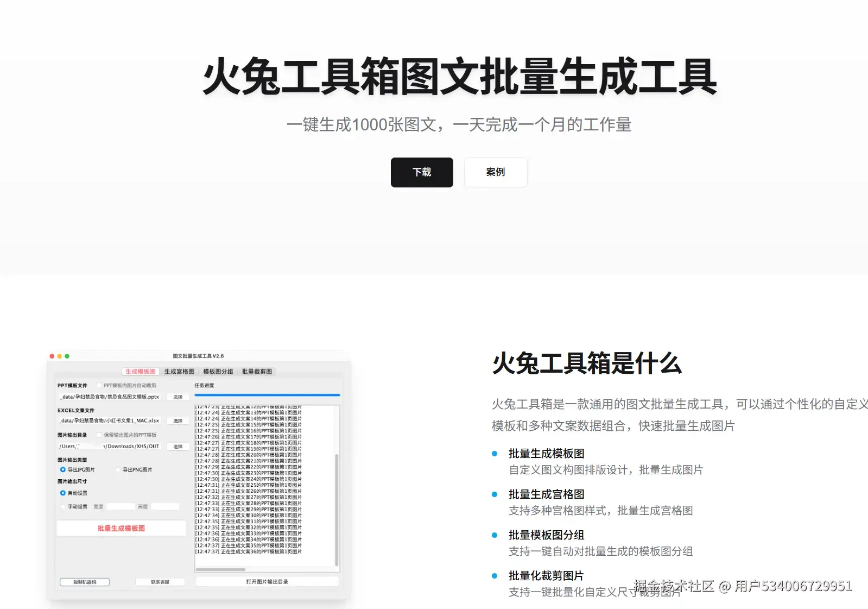Click 选择 button beside the output directory path
The height and width of the screenshot is (609, 868).
point(178,447)
